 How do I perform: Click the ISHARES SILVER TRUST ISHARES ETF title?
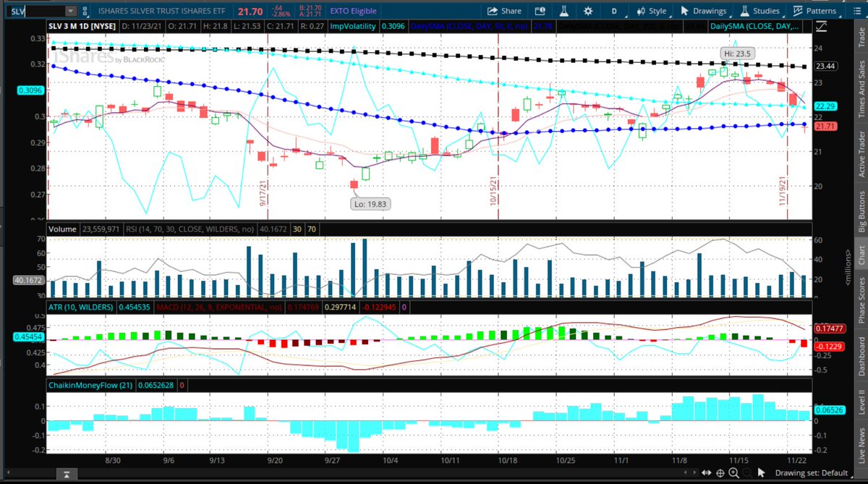[161, 11]
